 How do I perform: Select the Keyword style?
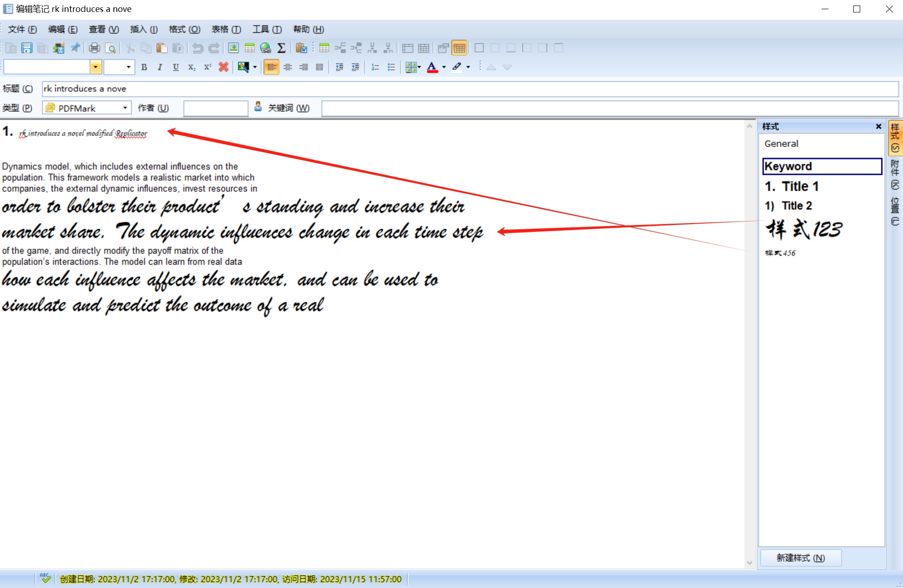[822, 166]
